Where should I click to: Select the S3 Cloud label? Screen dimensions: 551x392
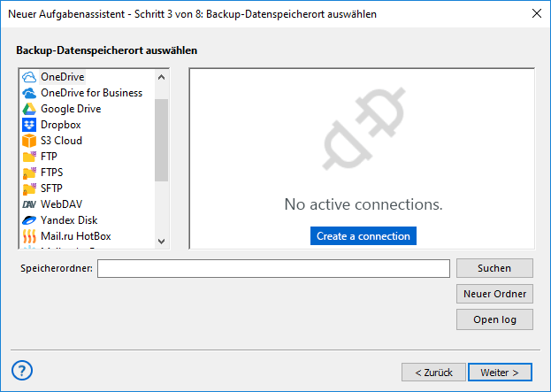(62, 141)
